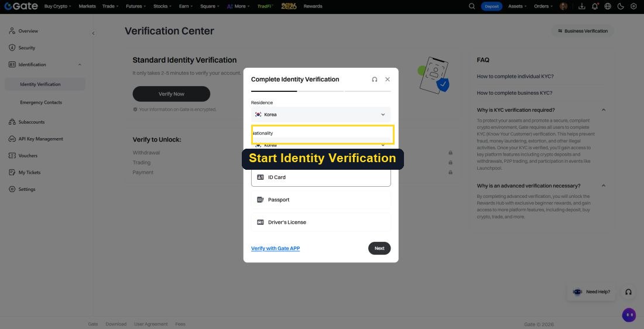Click the Gate footer link
Image resolution: width=644 pixels, height=329 pixels.
(x=93, y=324)
